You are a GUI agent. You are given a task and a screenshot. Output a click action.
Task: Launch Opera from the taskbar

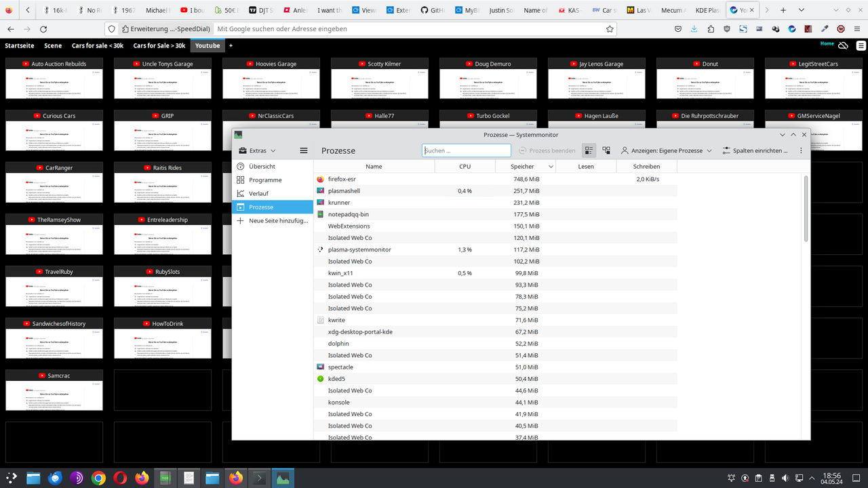tap(120, 478)
